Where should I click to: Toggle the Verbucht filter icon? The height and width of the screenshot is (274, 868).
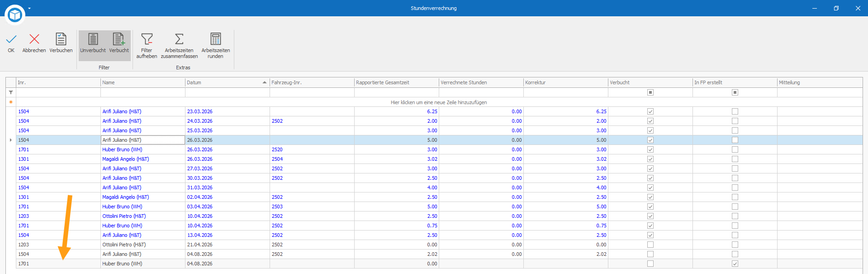pos(119,39)
